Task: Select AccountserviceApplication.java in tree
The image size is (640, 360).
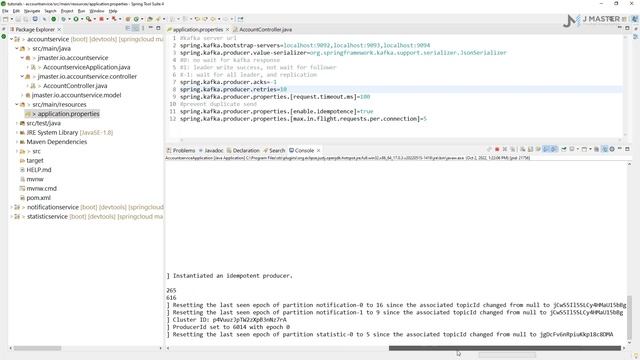Action: (x=87, y=67)
